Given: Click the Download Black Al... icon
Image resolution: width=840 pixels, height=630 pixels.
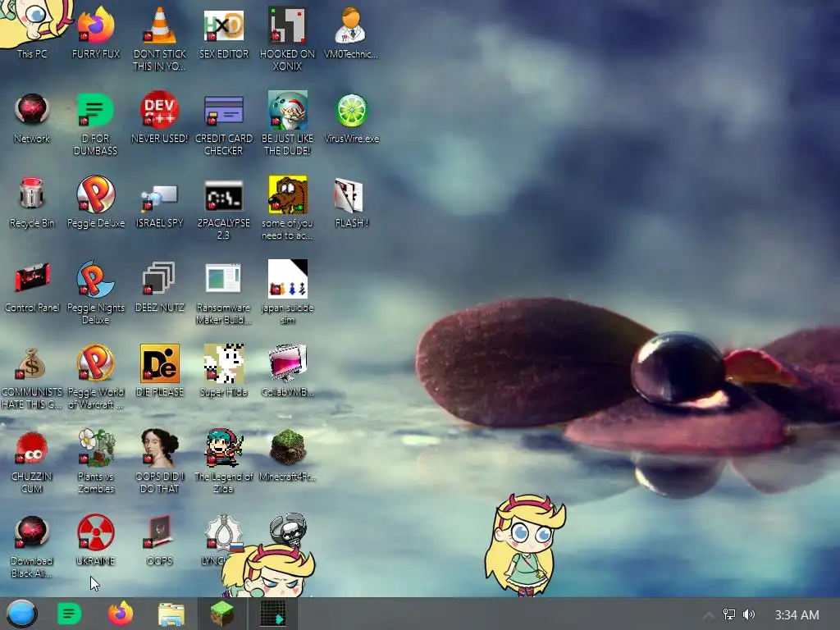Looking at the screenshot, I should pos(32,547).
